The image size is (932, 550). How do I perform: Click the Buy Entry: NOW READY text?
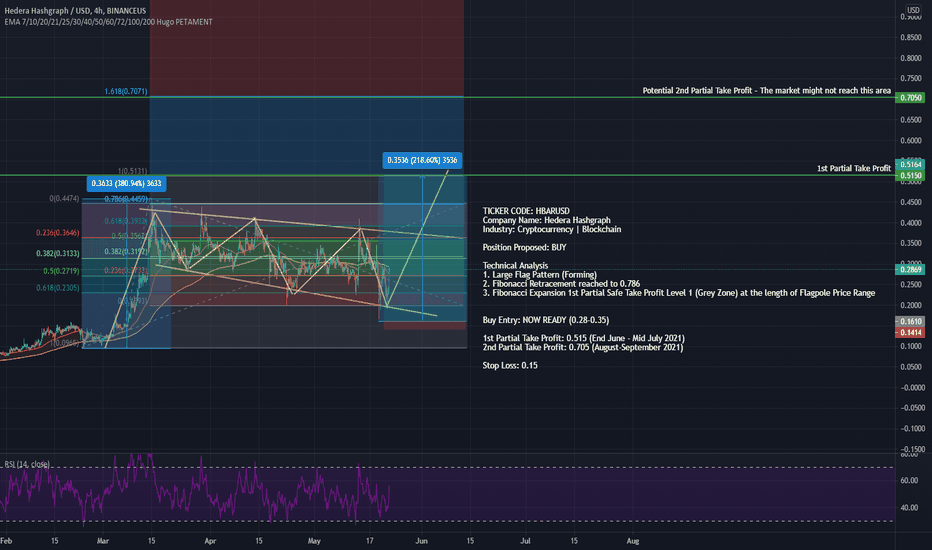point(546,320)
